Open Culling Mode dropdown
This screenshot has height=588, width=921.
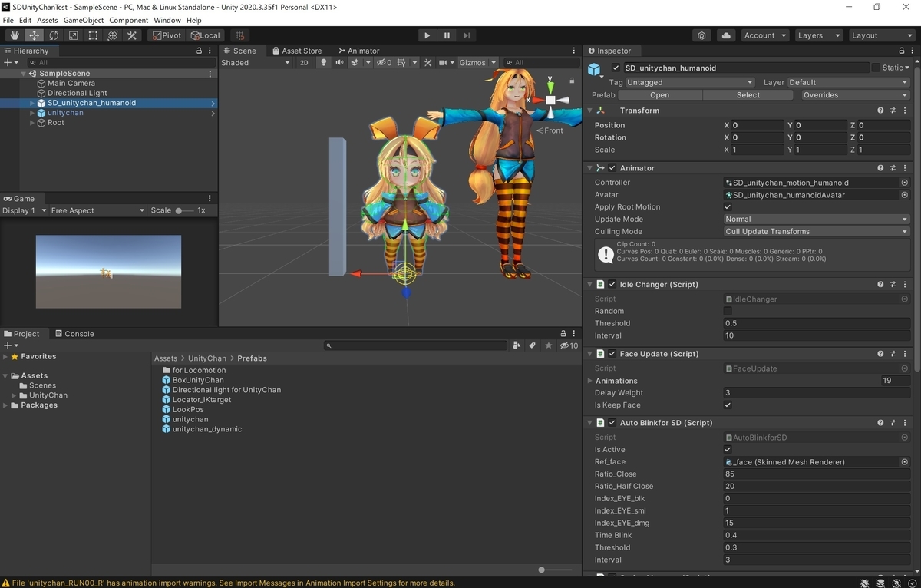point(817,232)
